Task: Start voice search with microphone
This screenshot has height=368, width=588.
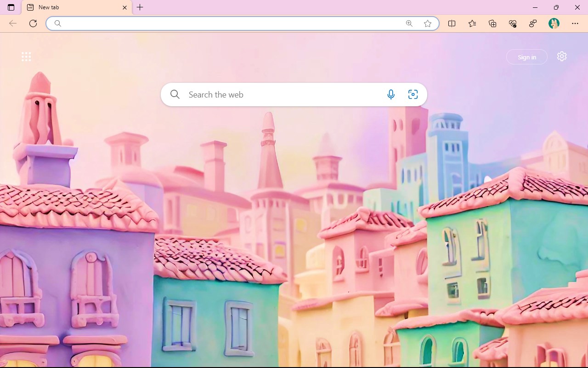Action: [x=391, y=94]
